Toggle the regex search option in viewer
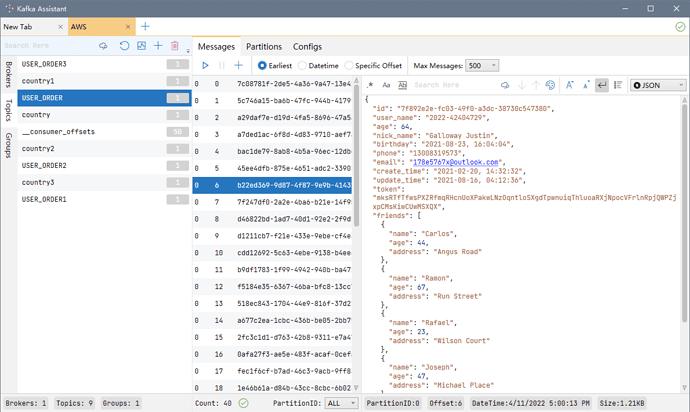This screenshot has height=412, width=690. (x=370, y=86)
